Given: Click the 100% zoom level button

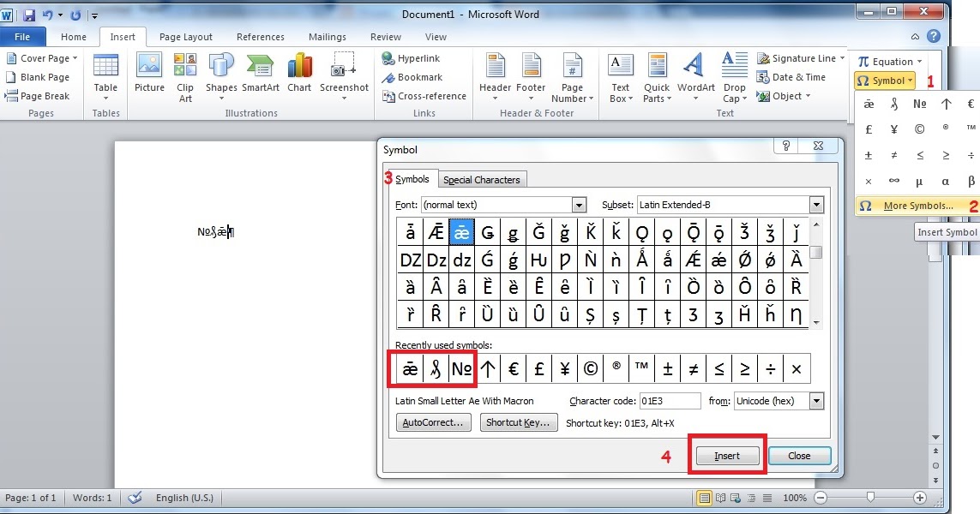Looking at the screenshot, I should [795, 498].
